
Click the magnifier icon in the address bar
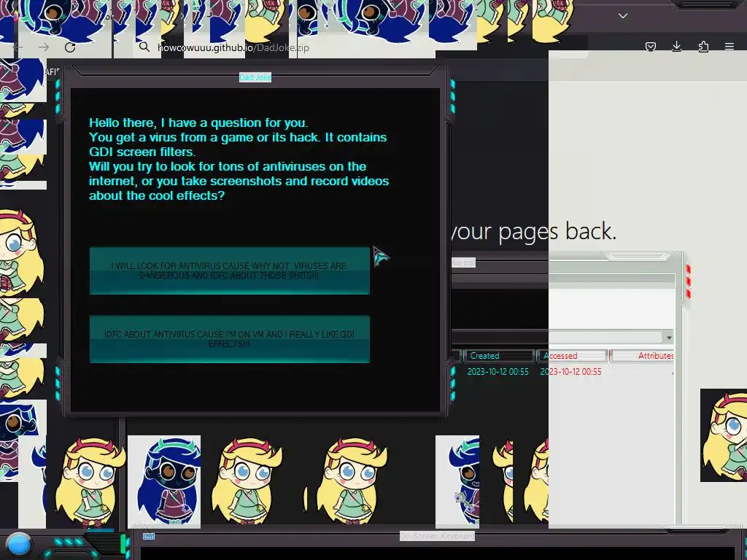tap(144, 47)
